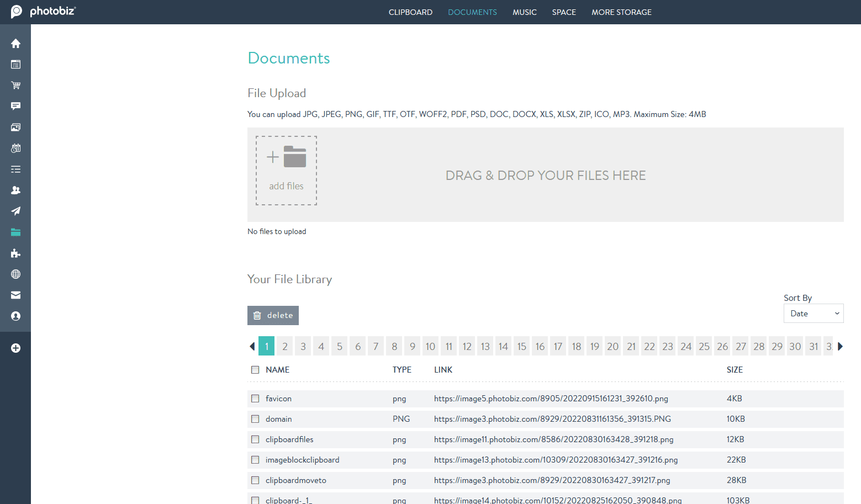Screen dimensions: 861x504
Task: Open the CLIPBOARD section
Action: click(410, 12)
